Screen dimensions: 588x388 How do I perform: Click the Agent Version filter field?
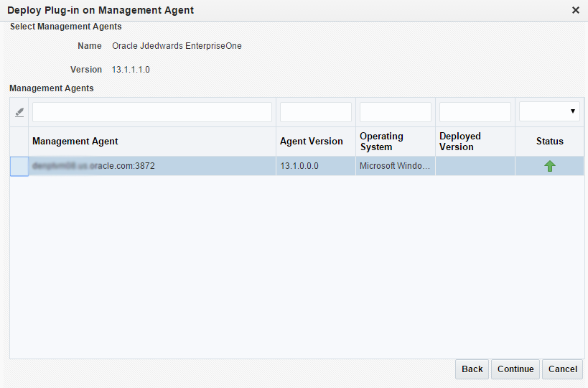coord(315,112)
